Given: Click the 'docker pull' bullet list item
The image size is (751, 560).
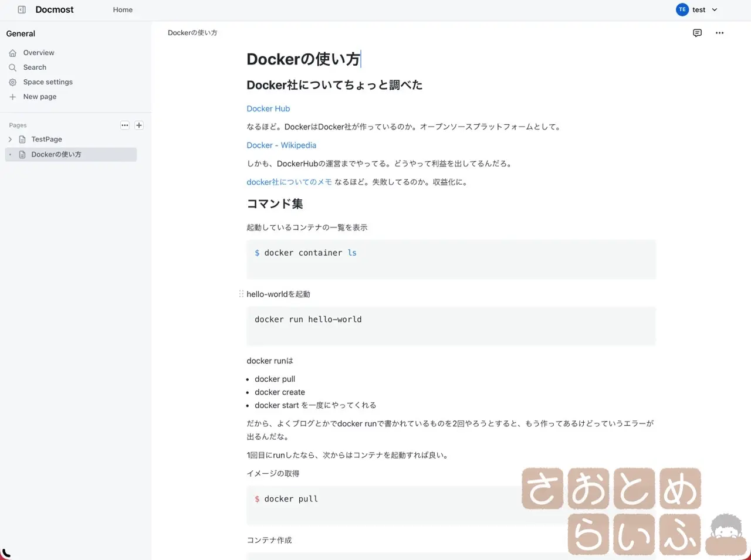Looking at the screenshot, I should click(275, 379).
